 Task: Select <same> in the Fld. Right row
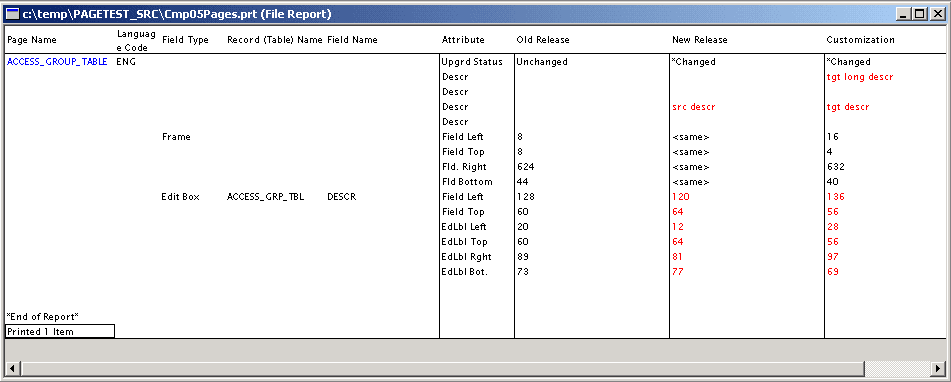[690, 167]
